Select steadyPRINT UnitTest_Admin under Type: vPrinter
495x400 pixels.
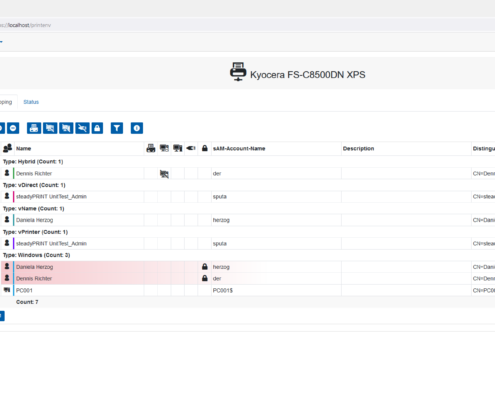(51, 244)
